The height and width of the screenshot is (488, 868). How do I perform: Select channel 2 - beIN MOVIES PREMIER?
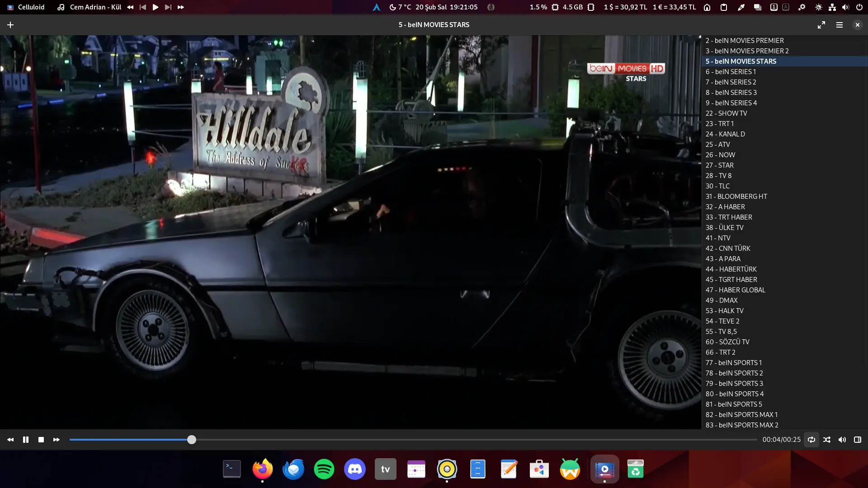coord(785,41)
